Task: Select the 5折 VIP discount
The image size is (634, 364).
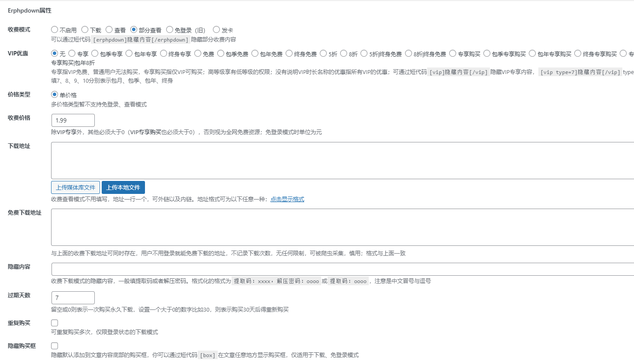Action: [x=322, y=54]
